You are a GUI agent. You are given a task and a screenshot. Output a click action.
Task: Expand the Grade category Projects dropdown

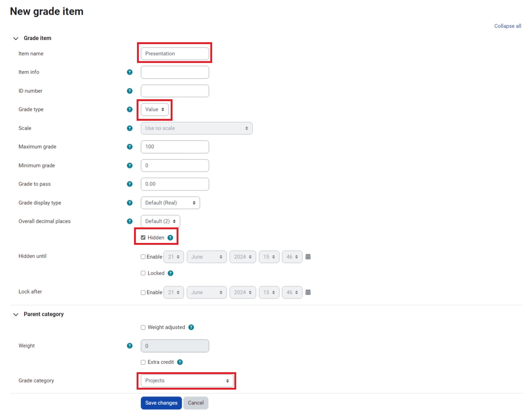(x=187, y=381)
